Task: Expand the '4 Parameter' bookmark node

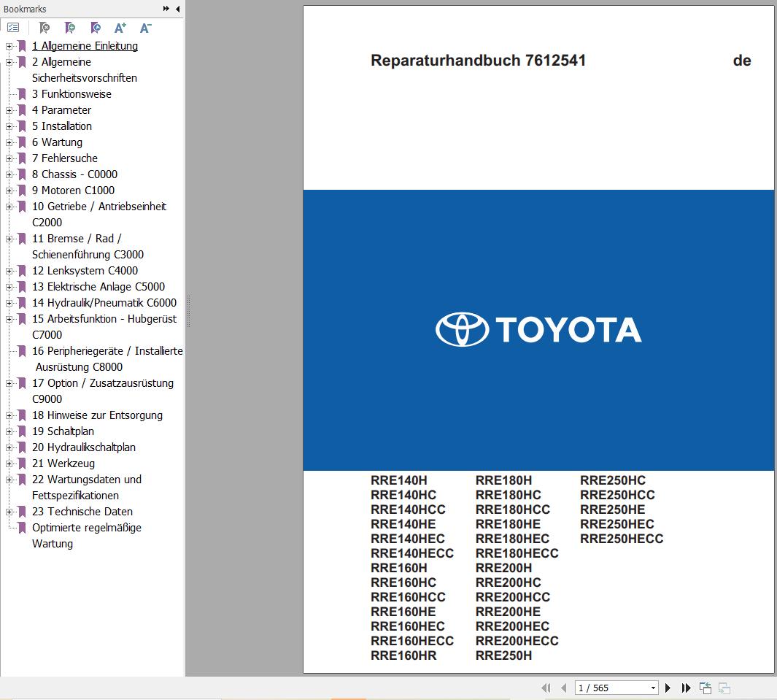Action: tap(9, 110)
